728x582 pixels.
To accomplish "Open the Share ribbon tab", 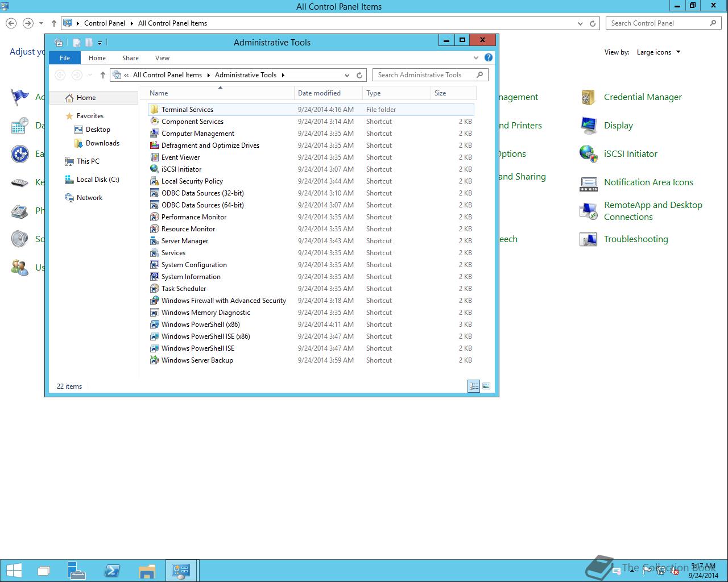I will coord(130,58).
